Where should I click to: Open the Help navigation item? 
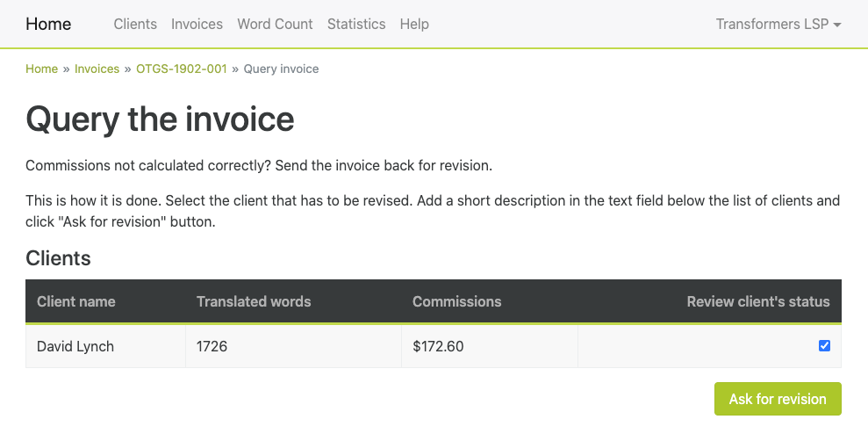(x=414, y=24)
